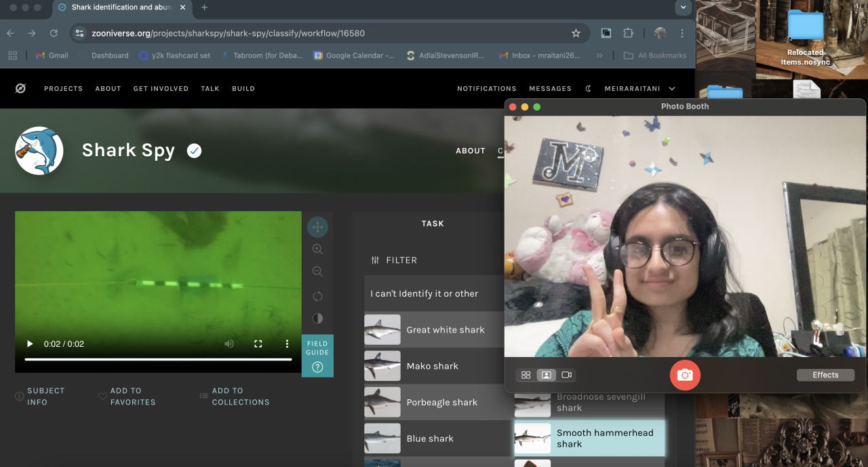Toggle invert colors on the video subject
The height and width of the screenshot is (467, 868).
(317, 318)
